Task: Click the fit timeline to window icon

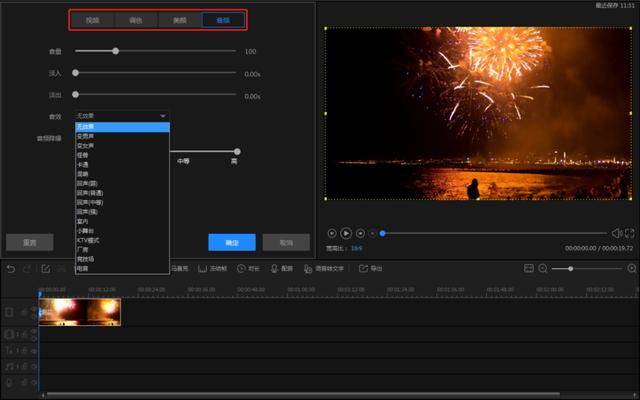Action: click(528, 268)
